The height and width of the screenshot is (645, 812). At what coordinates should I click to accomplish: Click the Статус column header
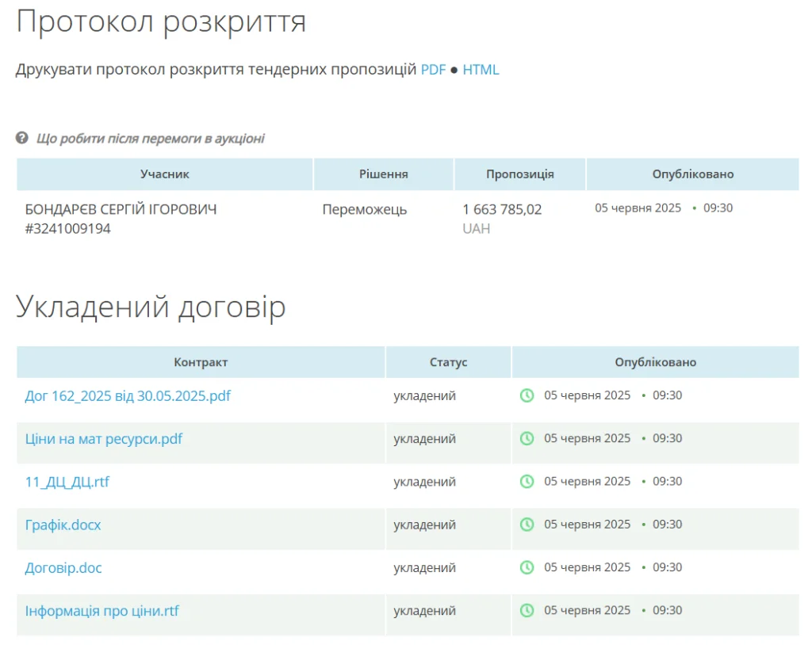[448, 362]
